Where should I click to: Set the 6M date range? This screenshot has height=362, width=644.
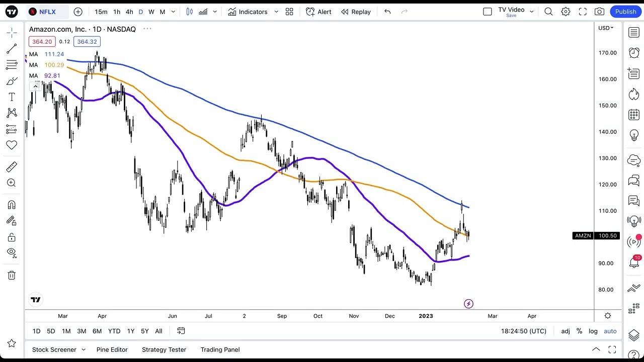coord(97,331)
